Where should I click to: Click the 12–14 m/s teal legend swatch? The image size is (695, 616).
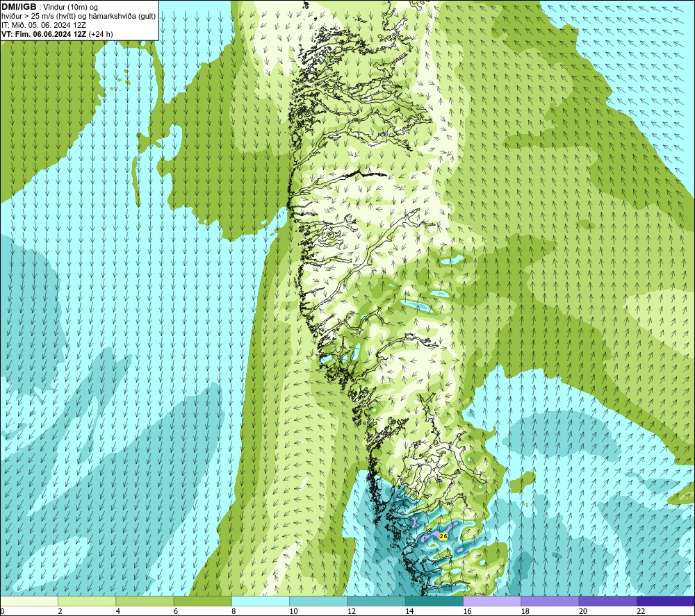[376, 601]
